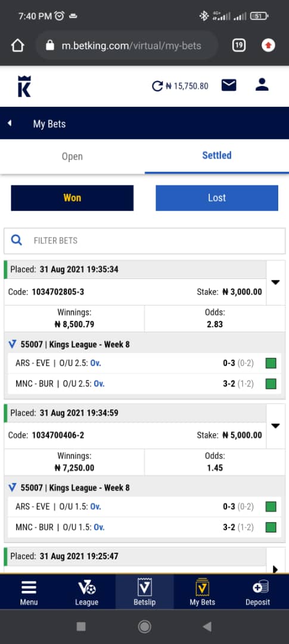
Task: Tap the browser home icon
Action: pos(18,45)
